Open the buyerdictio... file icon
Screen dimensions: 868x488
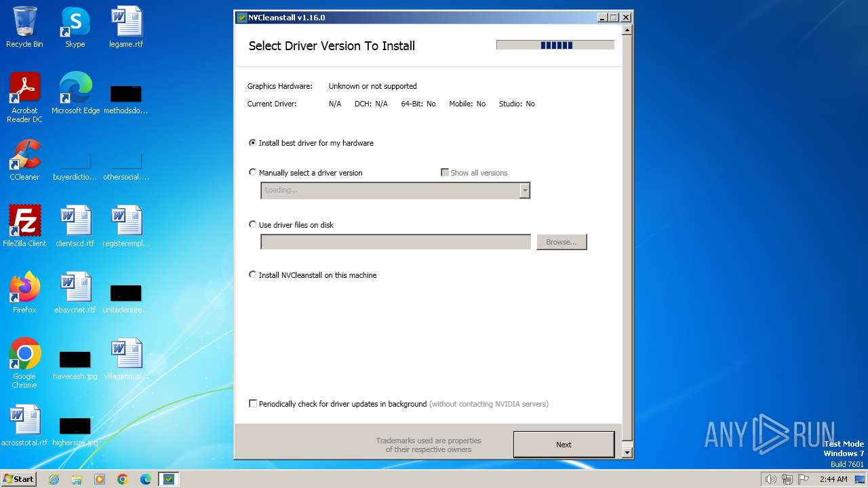[75, 165]
